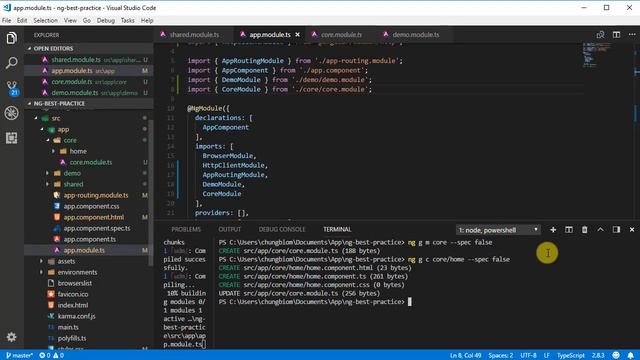
Task: Expand the shared folder
Action: [x=48, y=184]
